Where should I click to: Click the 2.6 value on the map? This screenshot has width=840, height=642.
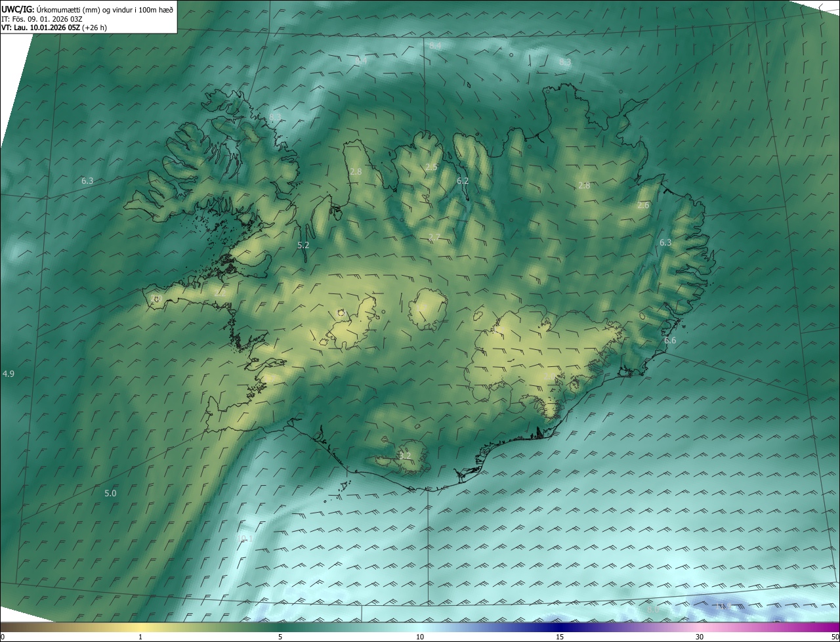tap(643, 205)
